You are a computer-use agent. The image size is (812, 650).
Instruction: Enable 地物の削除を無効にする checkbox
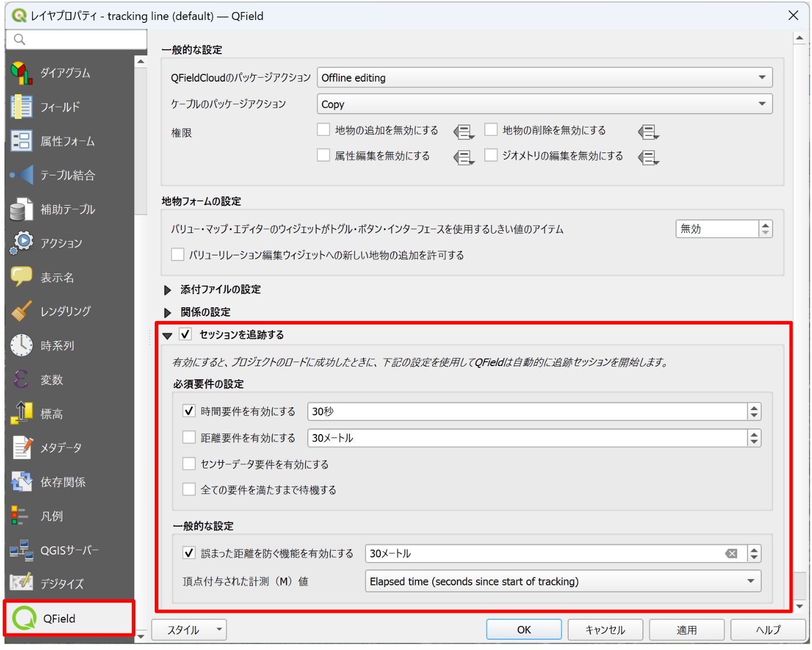tap(491, 130)
